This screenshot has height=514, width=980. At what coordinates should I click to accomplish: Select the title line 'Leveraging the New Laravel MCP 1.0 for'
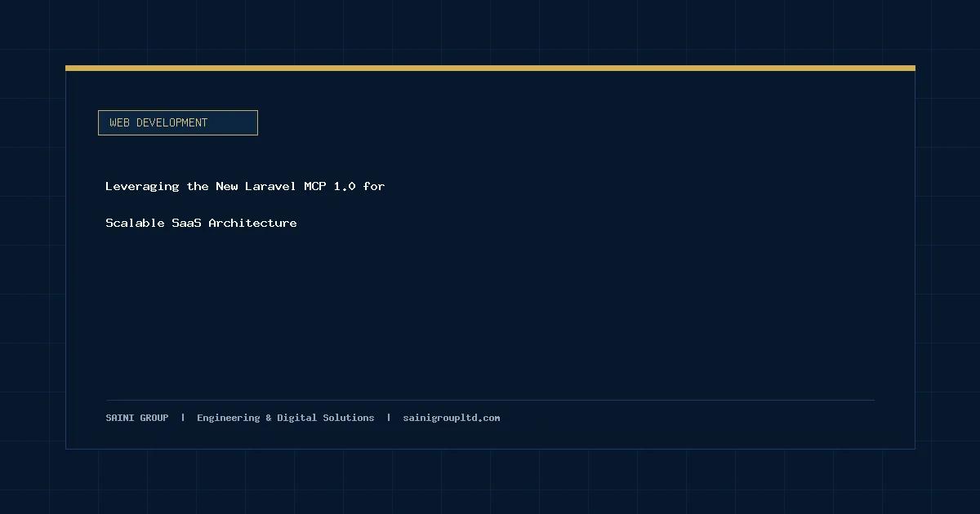click(245, 186)
